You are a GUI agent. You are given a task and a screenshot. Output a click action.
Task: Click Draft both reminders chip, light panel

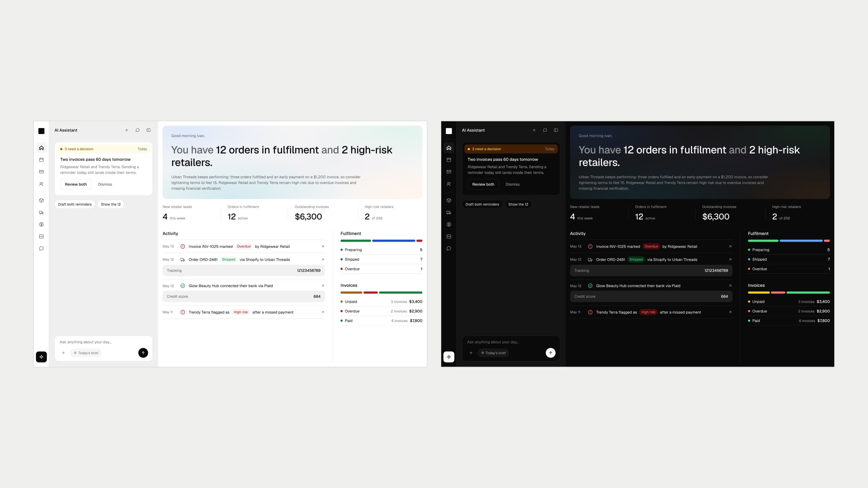click(x=75, y=205)
